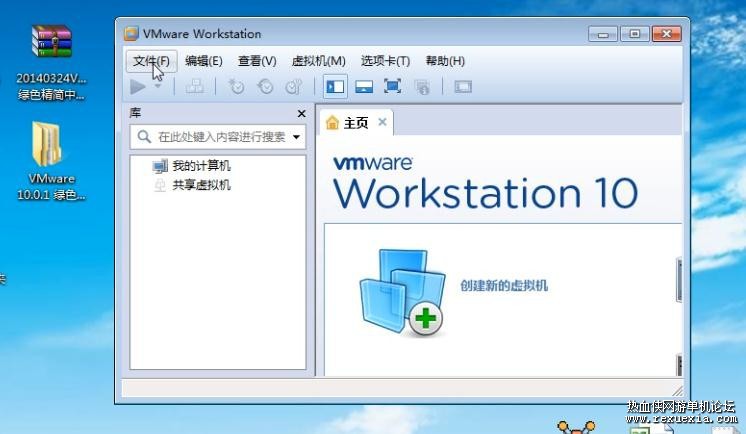Click the window resize grip corner
This screenshot has width=746, height=434.
[x=677, y=391]
